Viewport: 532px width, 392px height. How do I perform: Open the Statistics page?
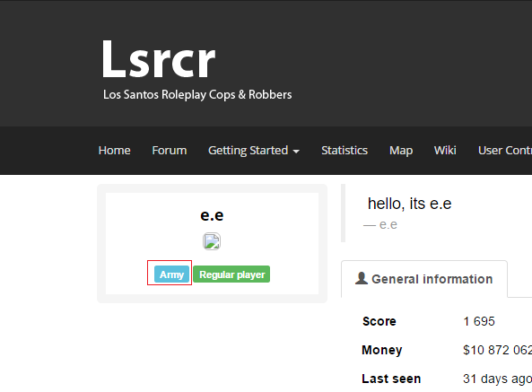[344, 150]
